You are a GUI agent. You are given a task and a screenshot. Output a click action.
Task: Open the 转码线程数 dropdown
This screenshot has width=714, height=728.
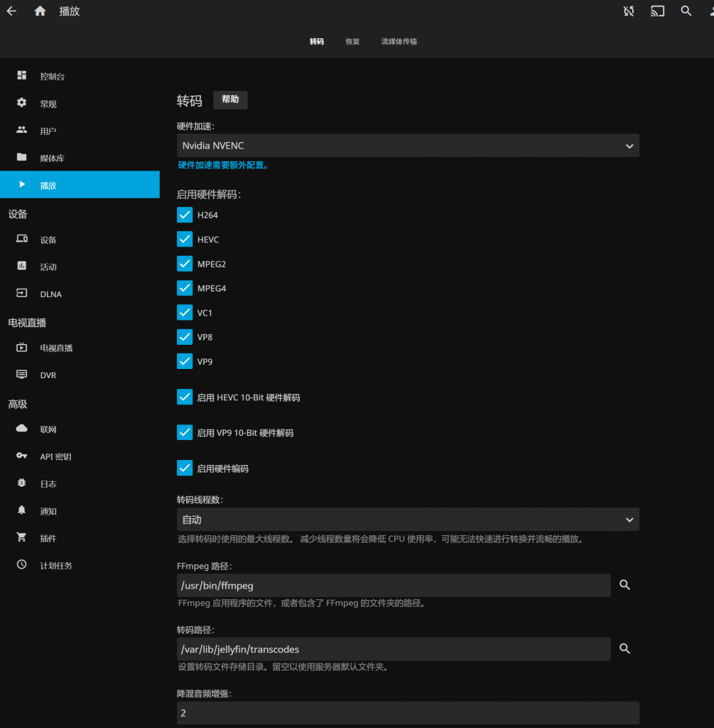[x=408, y=519]
